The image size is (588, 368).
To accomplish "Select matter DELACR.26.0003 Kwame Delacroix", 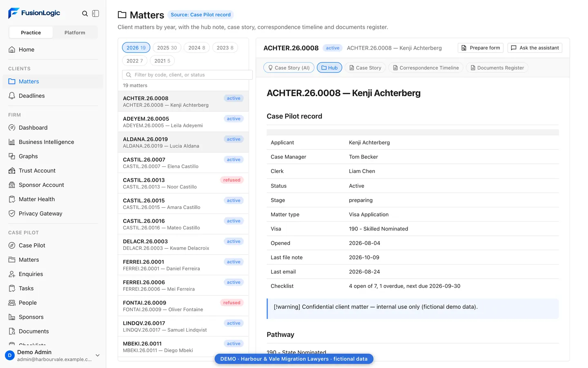I will click(183, 245).
